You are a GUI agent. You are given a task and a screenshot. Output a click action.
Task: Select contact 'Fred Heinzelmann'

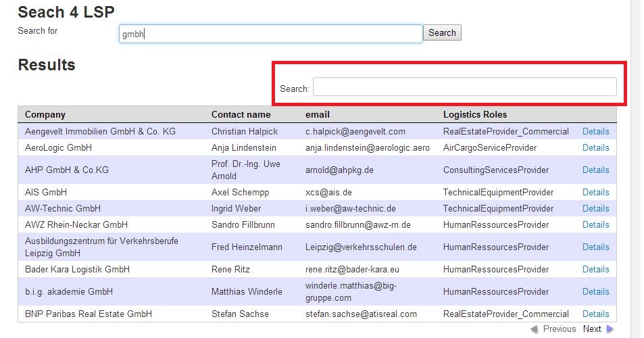[247, 247]
